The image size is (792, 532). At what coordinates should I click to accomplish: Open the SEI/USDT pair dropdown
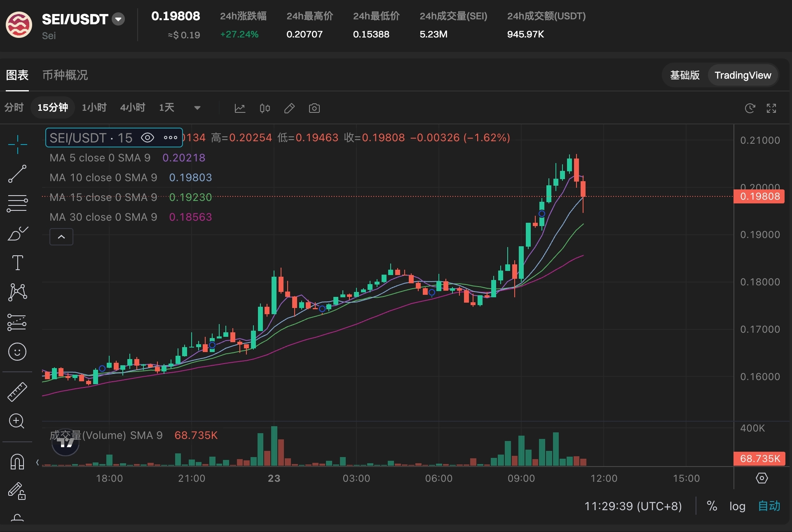coord(119,19)
